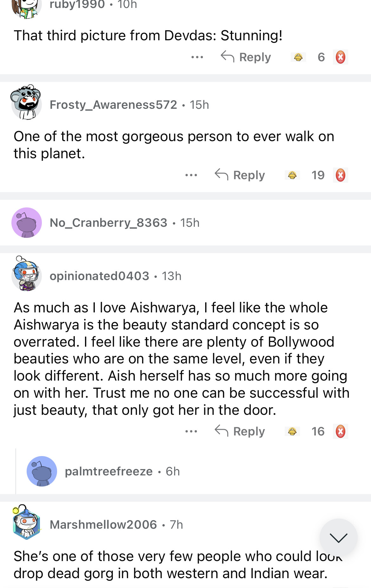
Task: Upvote ruby1990's Devdas comment
Action: 298,57
